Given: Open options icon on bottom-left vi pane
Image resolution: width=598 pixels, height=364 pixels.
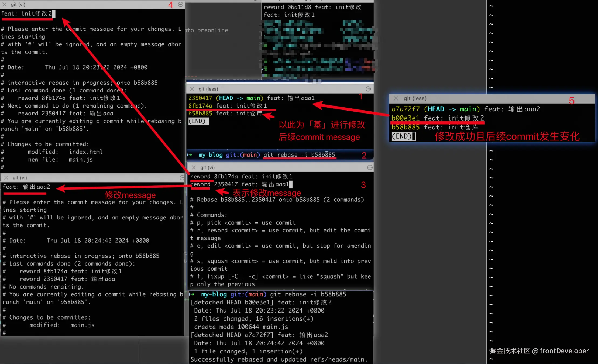Looking at the screenshot, I should (182, 178).
